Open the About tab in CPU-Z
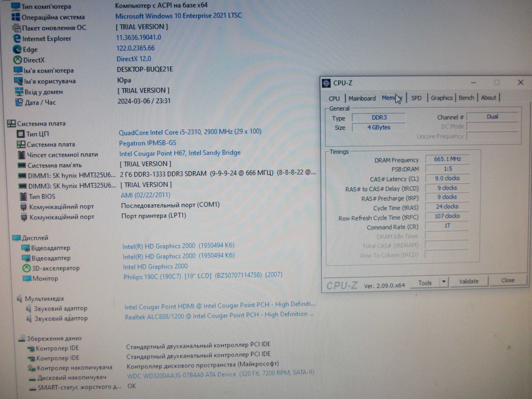Image resolution: width=532 pixels, height=399 pixels. tap(488, 98)
